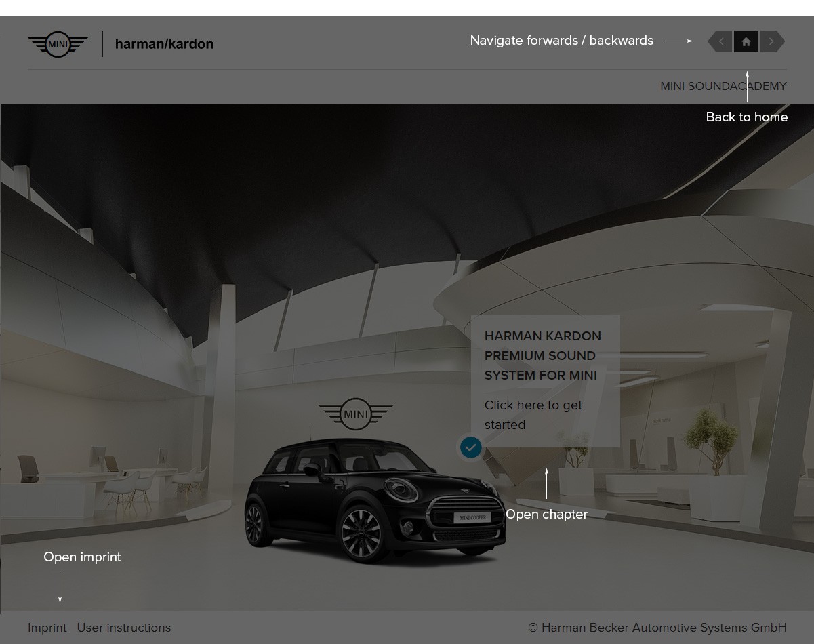Click 'Click here to get started' text
The width and height of the screenshot is (814, 644).
533,415
